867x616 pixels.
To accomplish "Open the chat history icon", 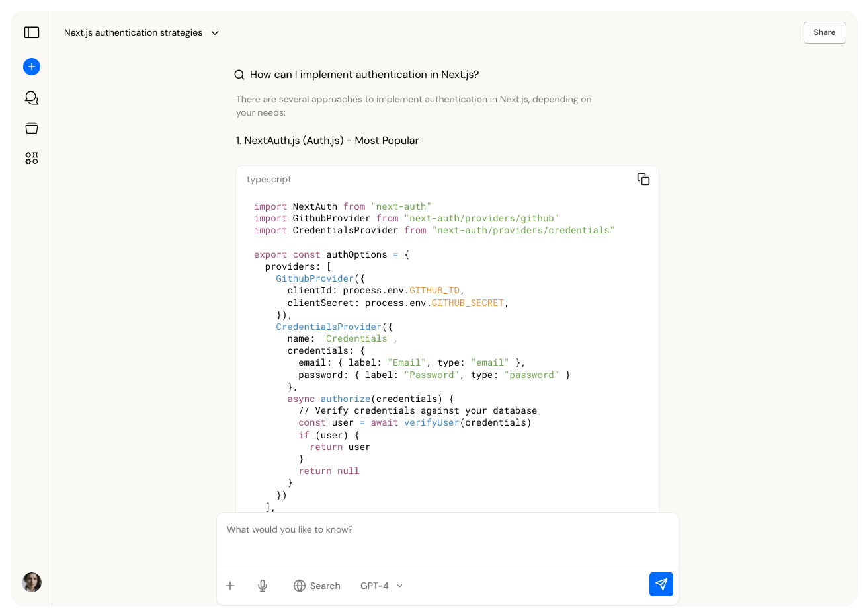I will point(32,98).
